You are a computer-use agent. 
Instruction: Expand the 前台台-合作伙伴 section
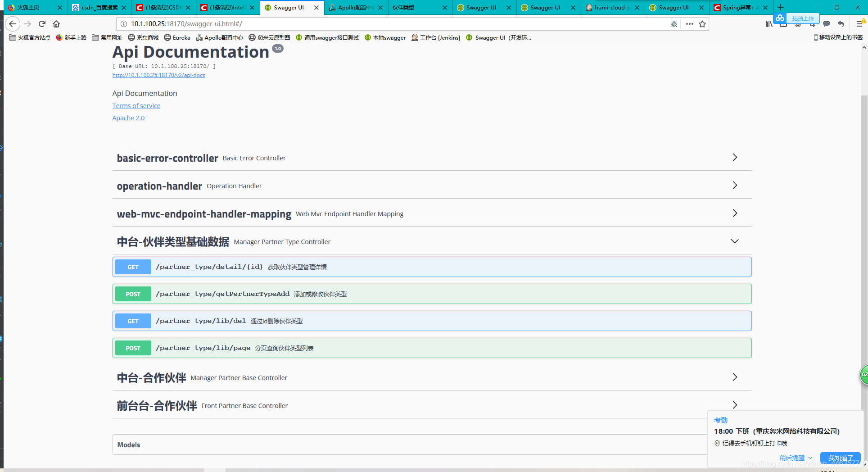[x=432, y=405]
